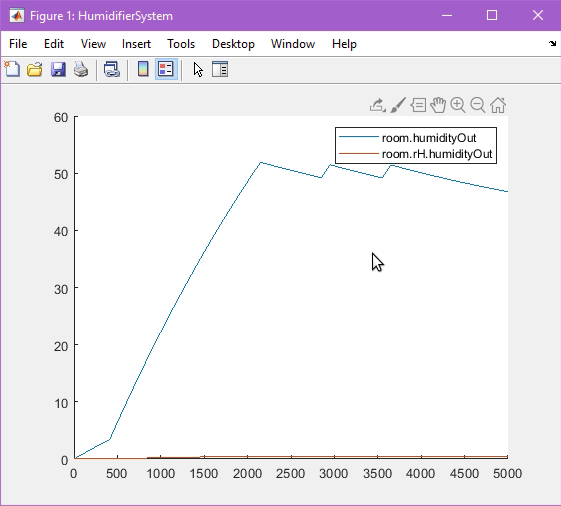Select the Zoom In axes tool
Screen dimensions: 561x506
tap(458, 105)
